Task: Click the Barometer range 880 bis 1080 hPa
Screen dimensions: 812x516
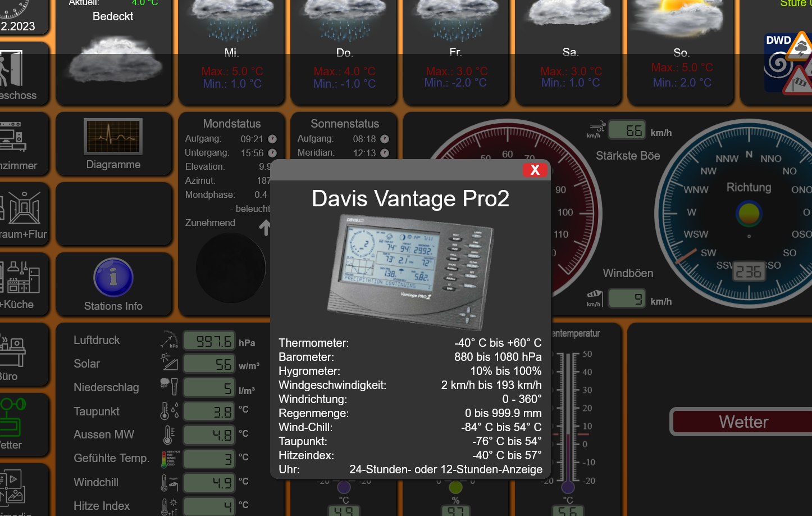Action: click(498, 357)
